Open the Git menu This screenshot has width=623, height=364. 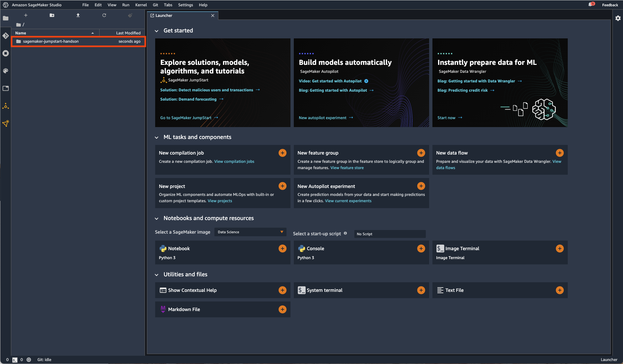click(x=156, y=5)
